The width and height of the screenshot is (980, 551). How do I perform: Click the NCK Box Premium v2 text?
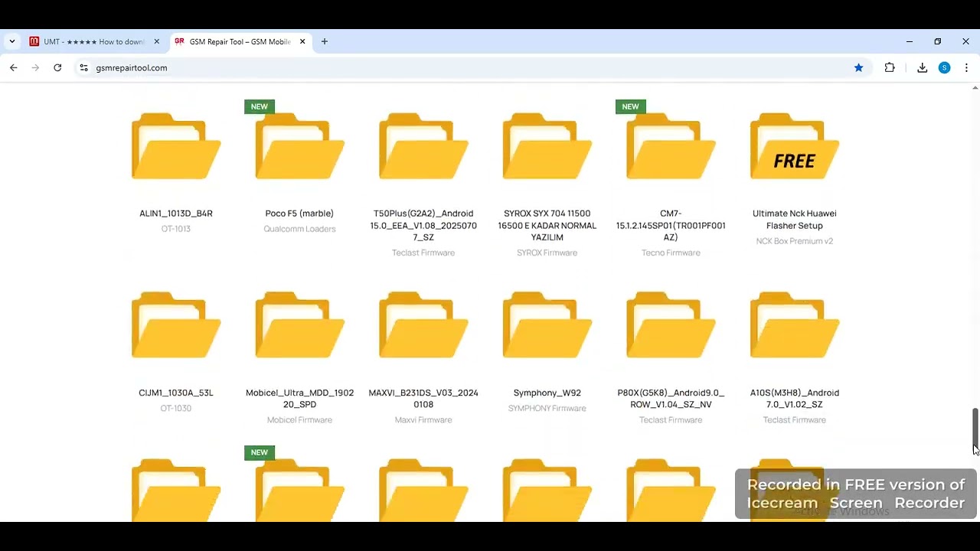click(795, 241)
